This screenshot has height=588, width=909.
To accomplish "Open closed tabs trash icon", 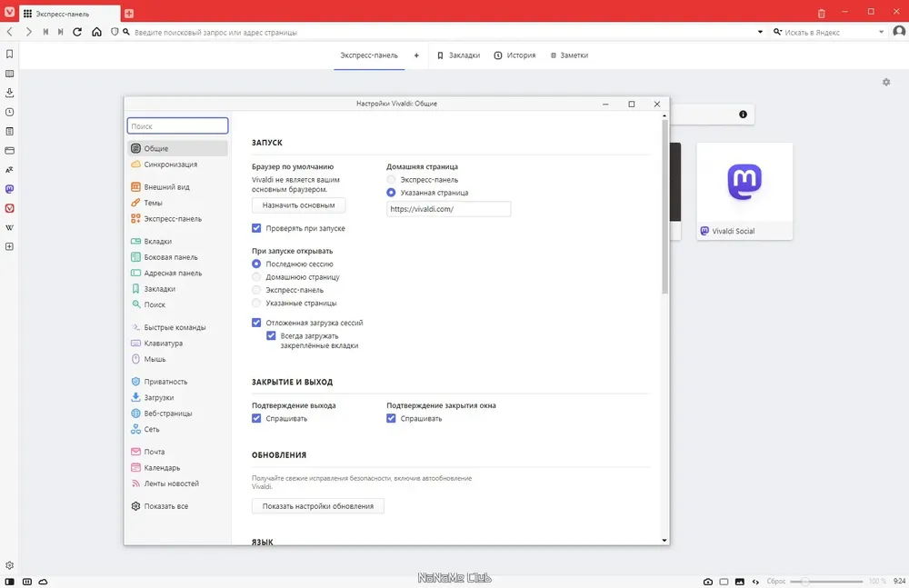I will click(x=821, y=13).
